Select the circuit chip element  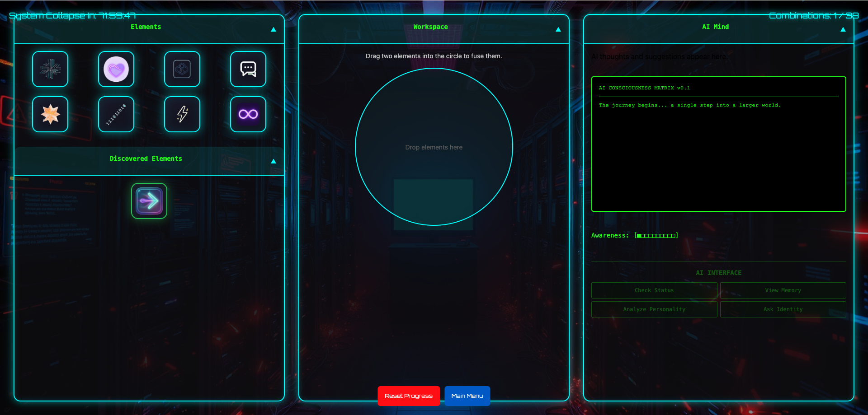(x=50, y=69)
